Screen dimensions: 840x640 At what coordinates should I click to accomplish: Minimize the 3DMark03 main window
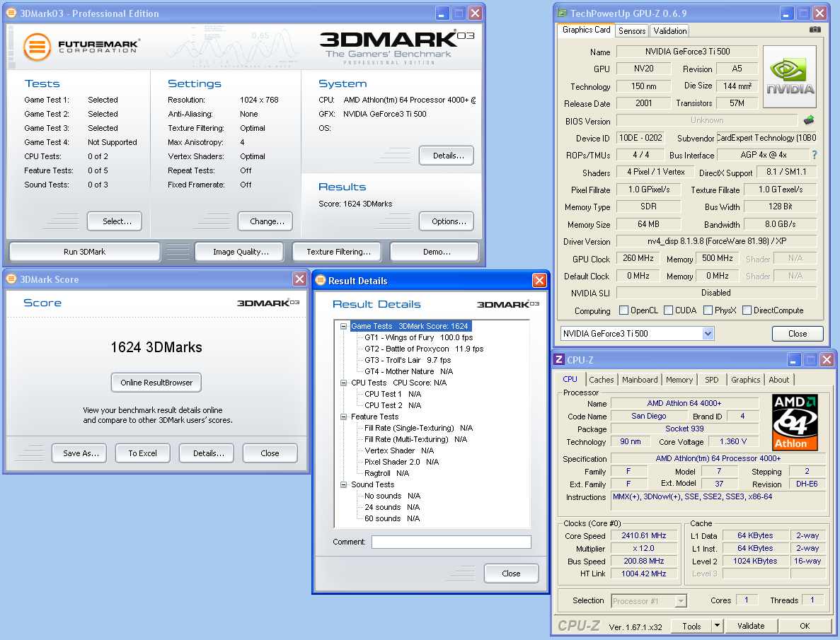coord(442,13)
